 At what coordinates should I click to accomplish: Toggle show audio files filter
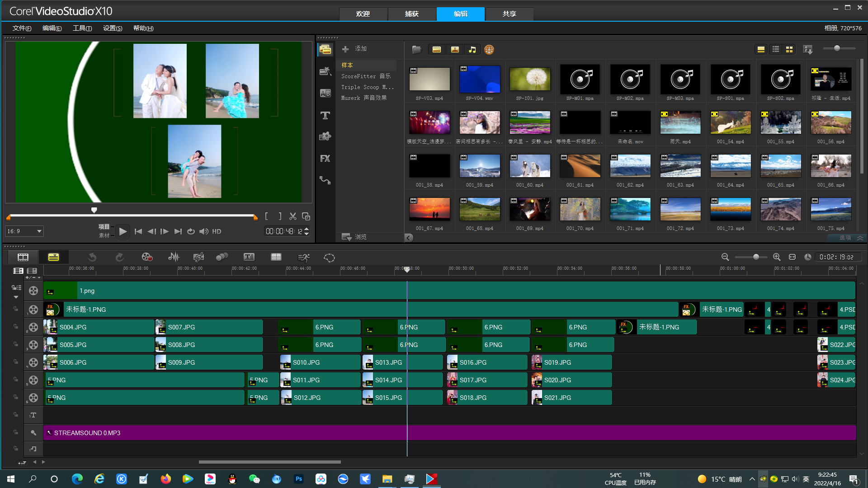point(472,49)
